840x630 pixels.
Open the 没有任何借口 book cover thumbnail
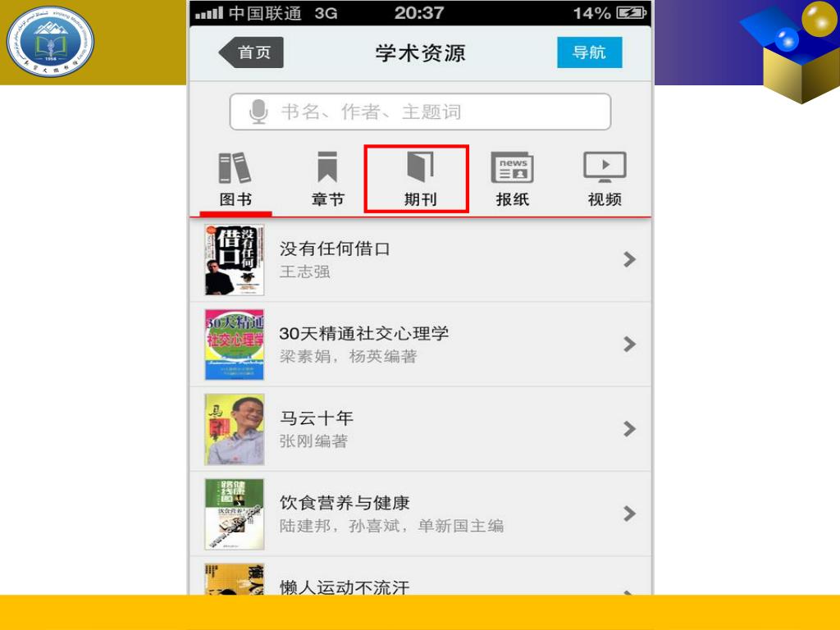(x=235, y=260)
